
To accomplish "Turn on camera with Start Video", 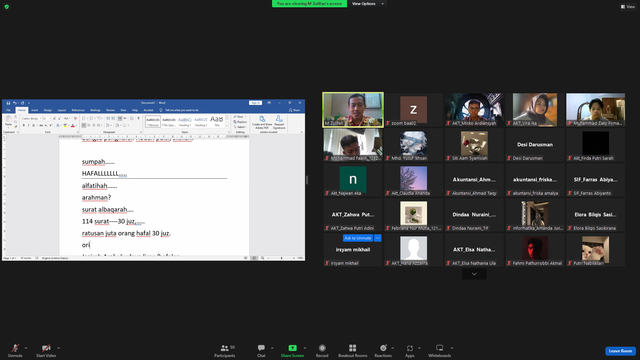I will click(46, 350).
